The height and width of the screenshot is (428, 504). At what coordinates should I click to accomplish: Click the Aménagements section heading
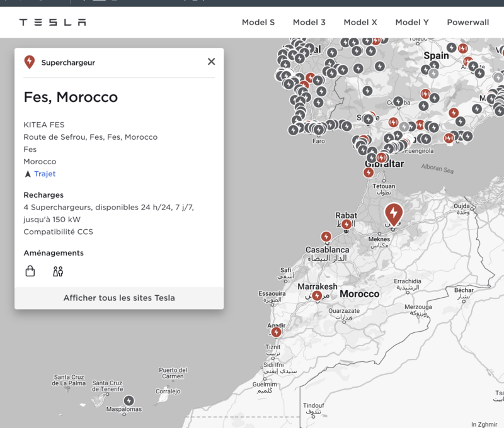pos(54,253)
